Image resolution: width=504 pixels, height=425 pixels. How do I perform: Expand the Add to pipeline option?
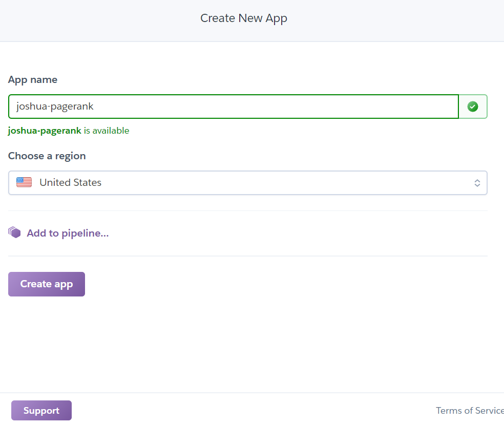(x=68, y=233)
